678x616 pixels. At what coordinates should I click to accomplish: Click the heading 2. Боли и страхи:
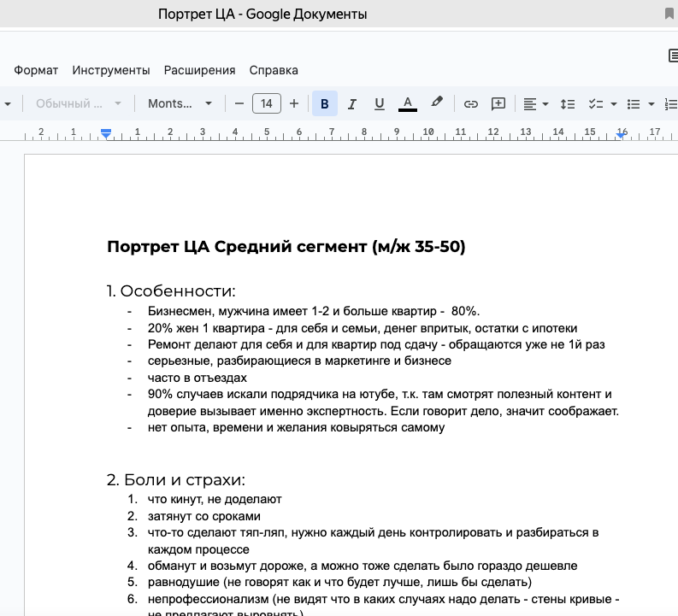(x=176, y=479)
